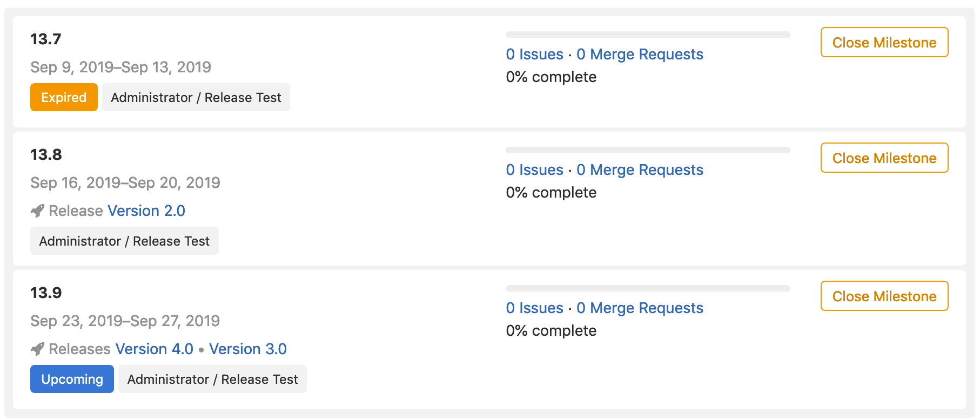This screenshot has width=980, height=420.
Task: Open 0 Merge Requests for milestone 13.8
Action: (x=640, y=170)
